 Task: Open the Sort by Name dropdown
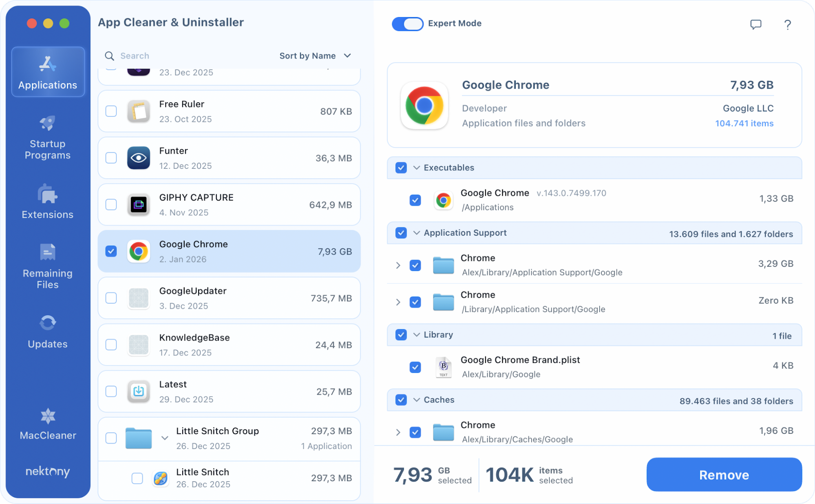coord(315,56)
